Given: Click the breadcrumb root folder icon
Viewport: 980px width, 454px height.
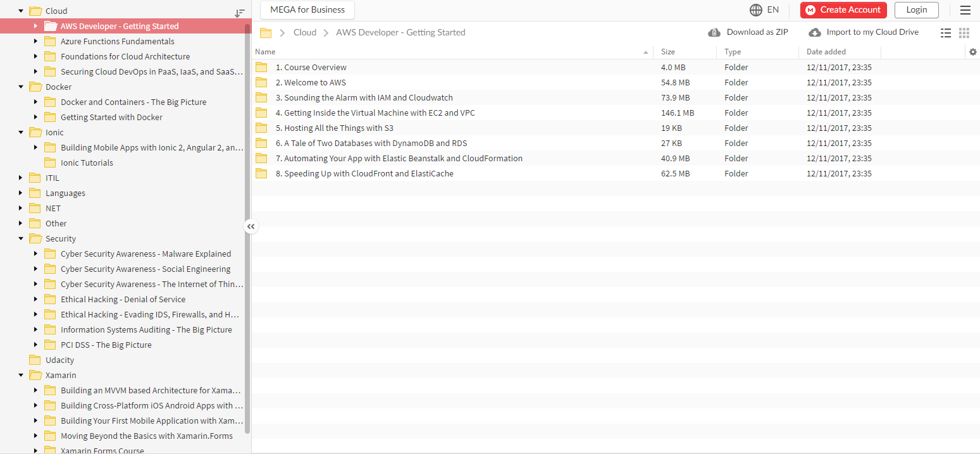Looking at the screenshot, I should click(266, 33).
